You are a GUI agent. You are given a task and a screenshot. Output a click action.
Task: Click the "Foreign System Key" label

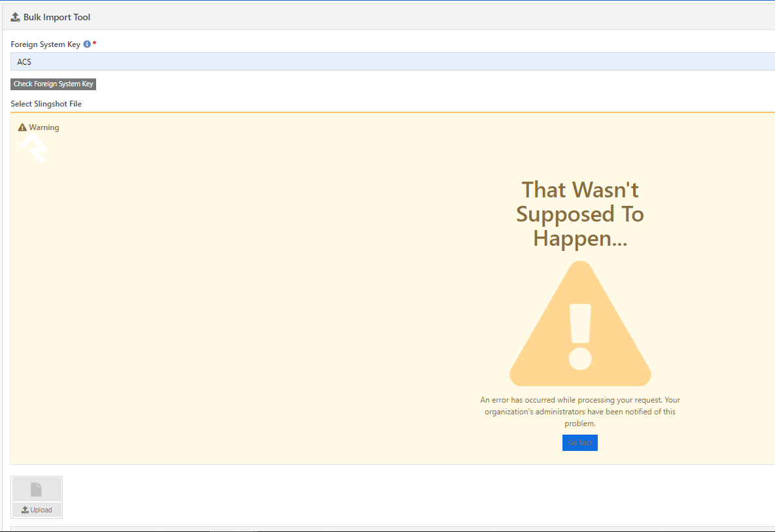(x=46, y=44)
